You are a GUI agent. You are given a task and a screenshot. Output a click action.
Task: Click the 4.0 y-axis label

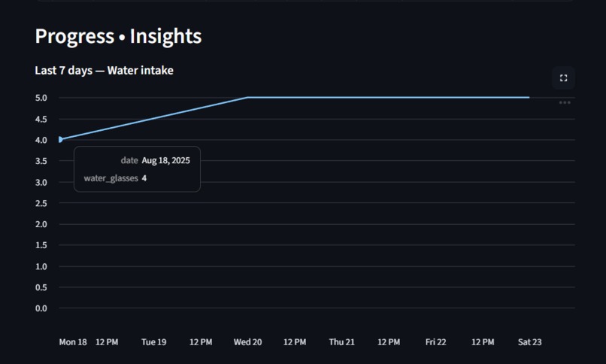(x=41, y=140)
